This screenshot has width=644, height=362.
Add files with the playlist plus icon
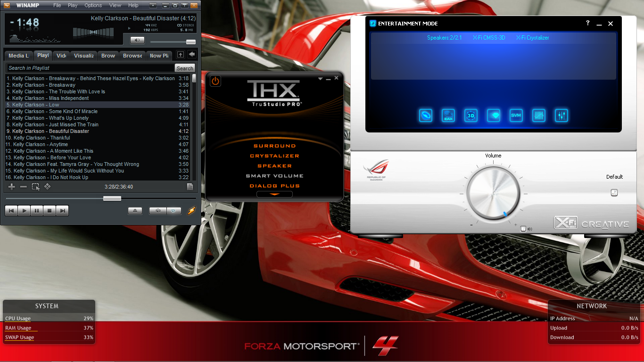pos(12,187)
